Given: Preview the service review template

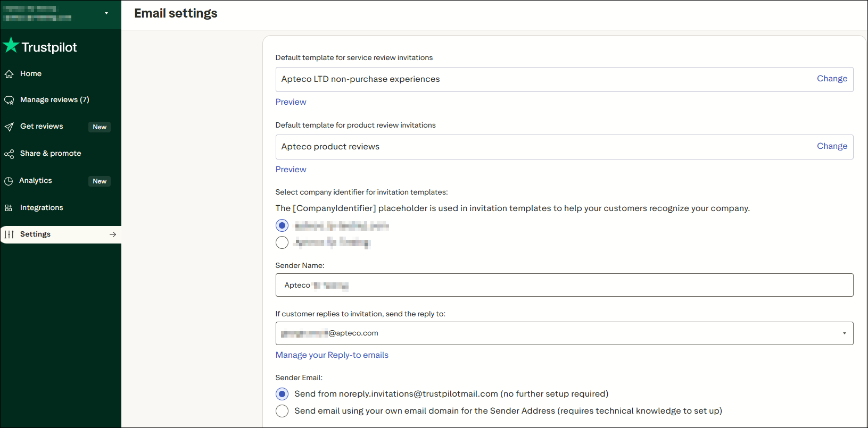Looking at the screenshot, I should [291, 102].
